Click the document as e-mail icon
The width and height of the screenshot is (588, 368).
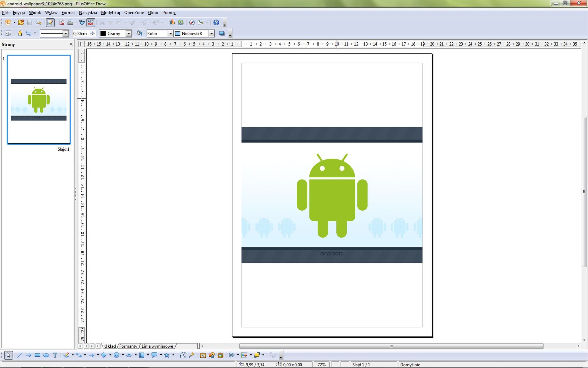[x=38, y=22]
